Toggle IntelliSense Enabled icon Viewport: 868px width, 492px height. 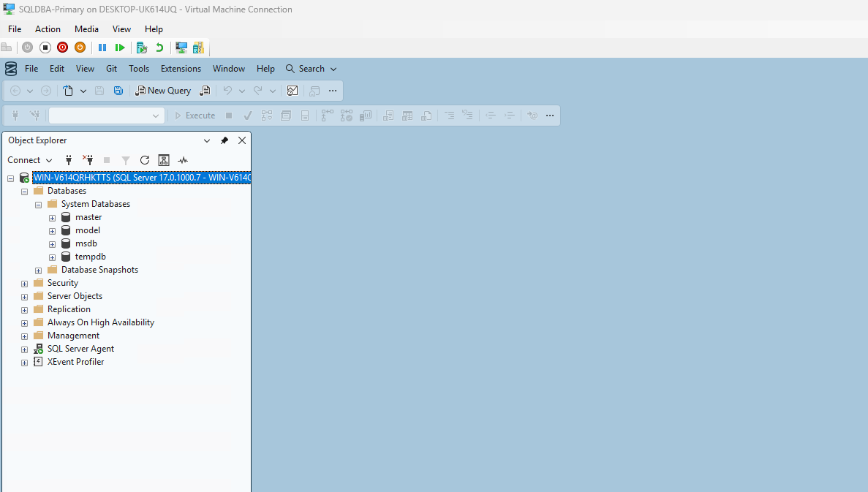(305, 116)
